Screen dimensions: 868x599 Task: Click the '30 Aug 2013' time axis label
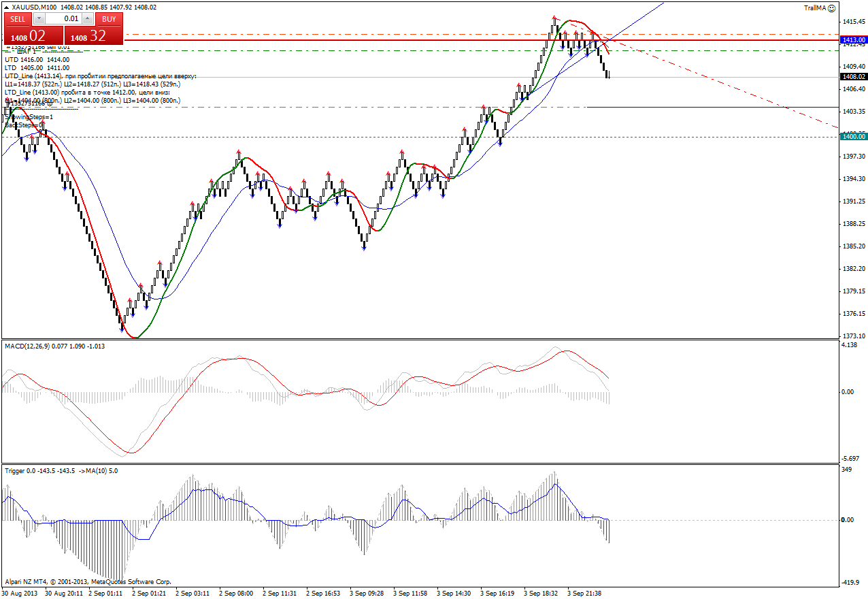click(x=20, y=594)
